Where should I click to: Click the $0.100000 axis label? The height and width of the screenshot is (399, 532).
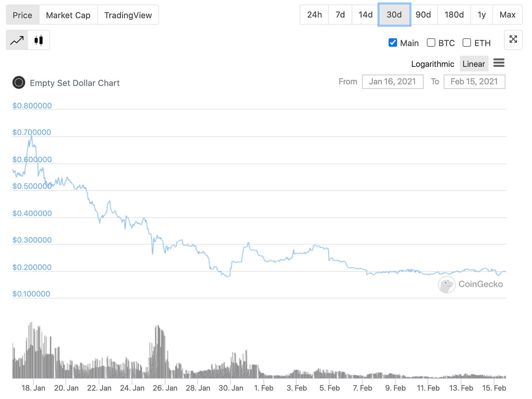(x=31, y=294)
